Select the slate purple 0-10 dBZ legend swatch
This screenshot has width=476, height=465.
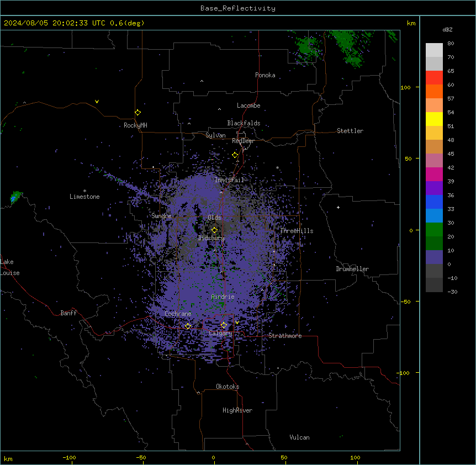[x=434, y=257]
